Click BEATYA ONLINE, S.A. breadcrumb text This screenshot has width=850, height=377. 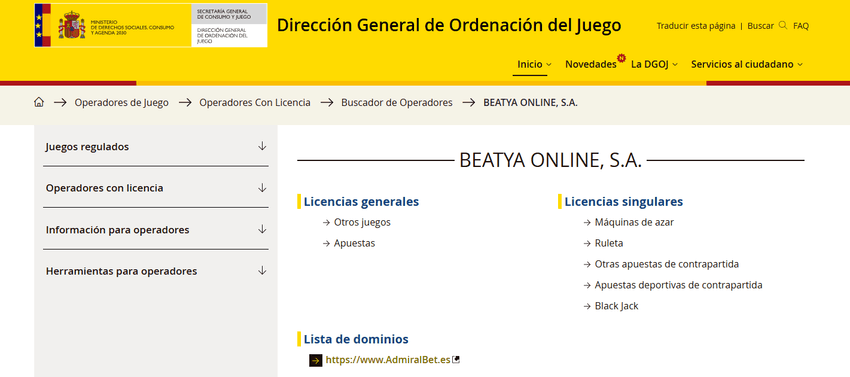[x=530, y=102]
